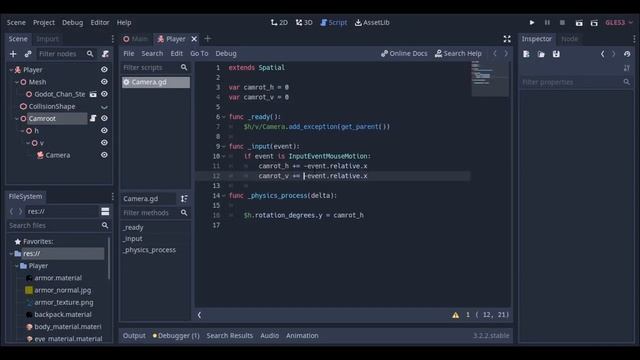Switch to the 2D workspace
Screen dimensions: 640x360
coord(279,22)
